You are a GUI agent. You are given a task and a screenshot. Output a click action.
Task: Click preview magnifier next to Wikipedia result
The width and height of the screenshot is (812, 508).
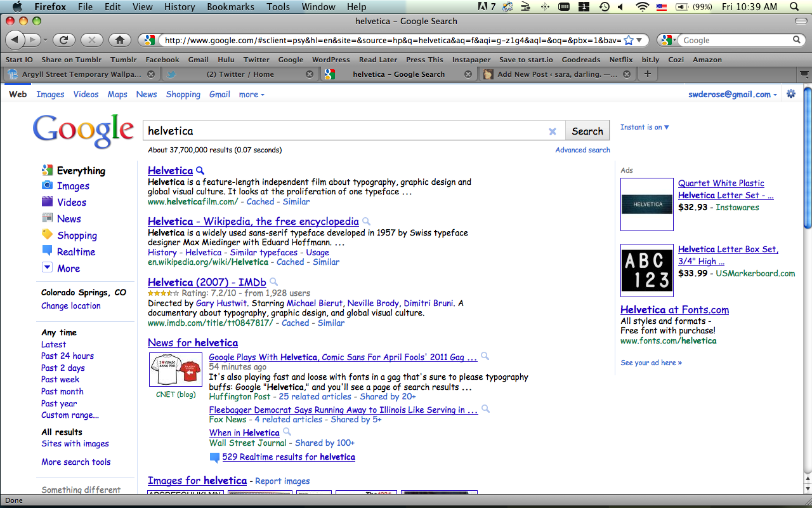click(366, 222)
